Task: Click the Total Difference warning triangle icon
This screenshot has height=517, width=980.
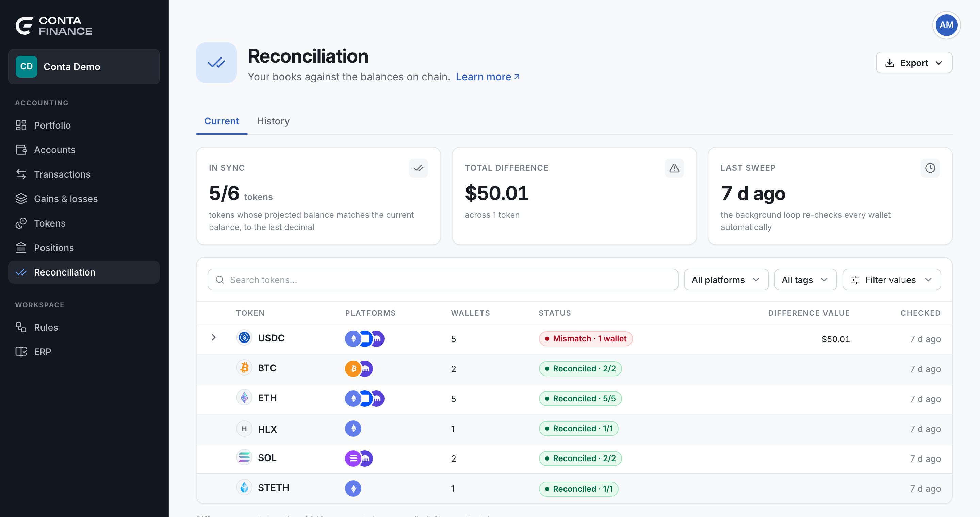Action: point(674,168)
